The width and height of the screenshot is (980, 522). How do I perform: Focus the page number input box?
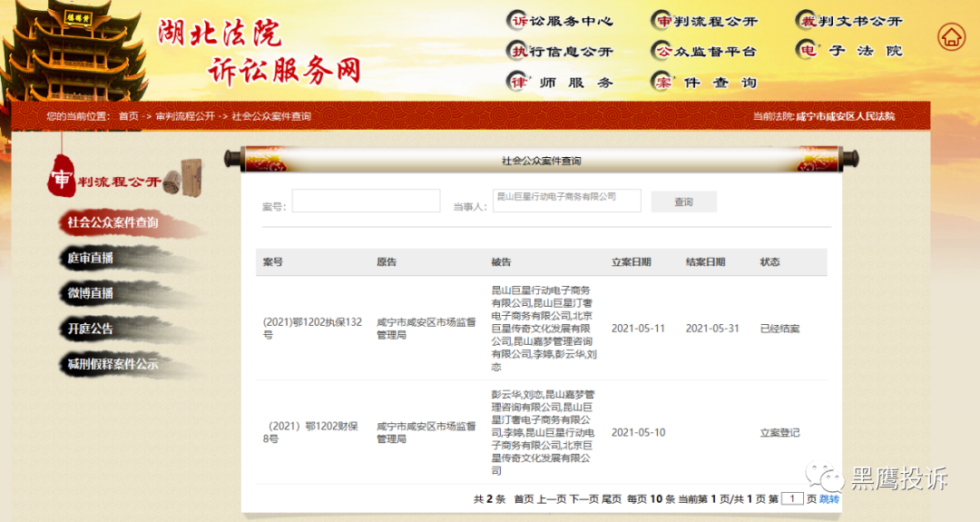(792, 498)
